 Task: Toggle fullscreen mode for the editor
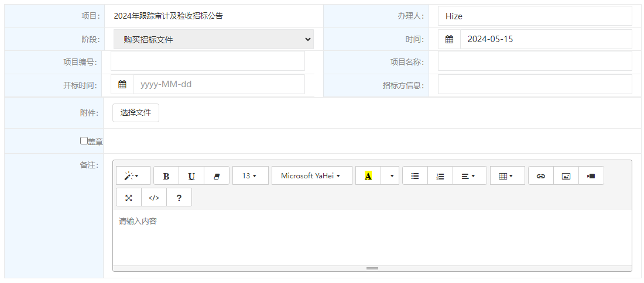129,198
